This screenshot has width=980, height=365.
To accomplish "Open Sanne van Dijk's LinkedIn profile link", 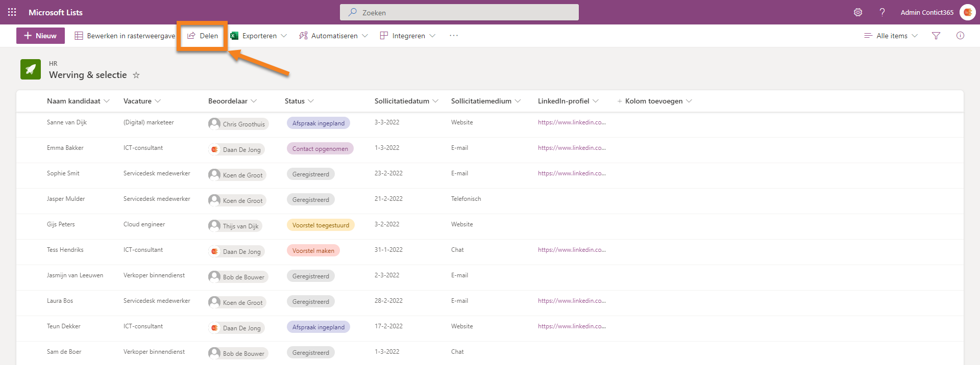I will [x=572, y=122].
